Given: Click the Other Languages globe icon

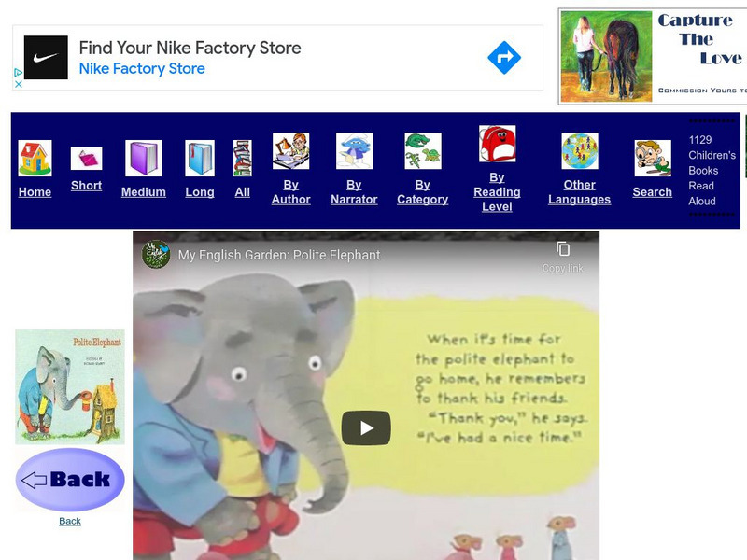Looking at the screenshot, I should [x=580, y=152].
